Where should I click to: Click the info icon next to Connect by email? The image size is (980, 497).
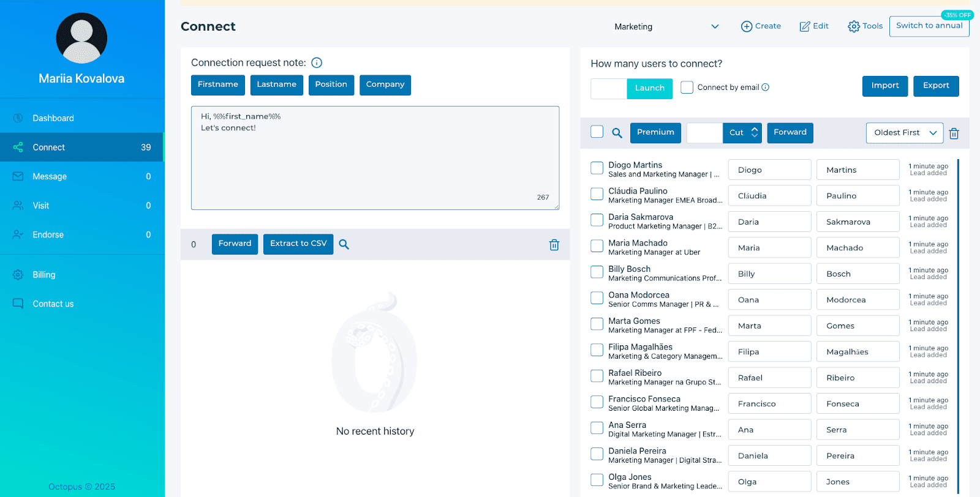click(x=766, y=88)
